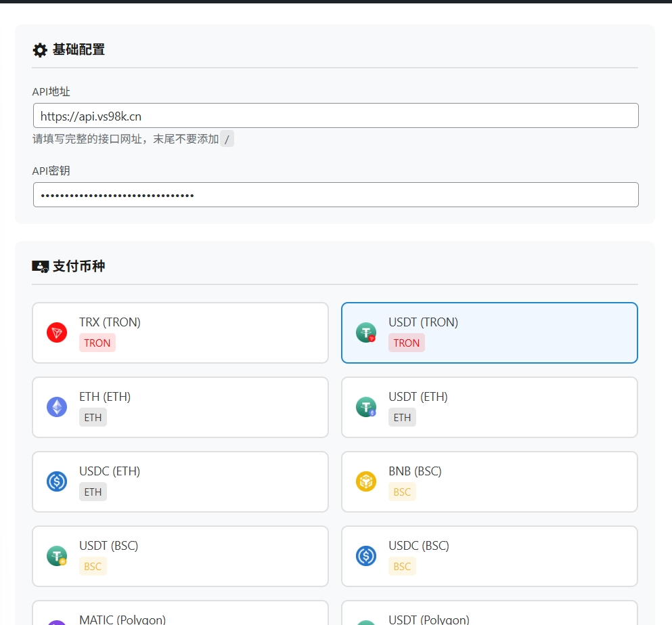This screenshot has height=625, width=672.
Task: Click the red TRX (TRON) coin icon
Action: point(57,332)
